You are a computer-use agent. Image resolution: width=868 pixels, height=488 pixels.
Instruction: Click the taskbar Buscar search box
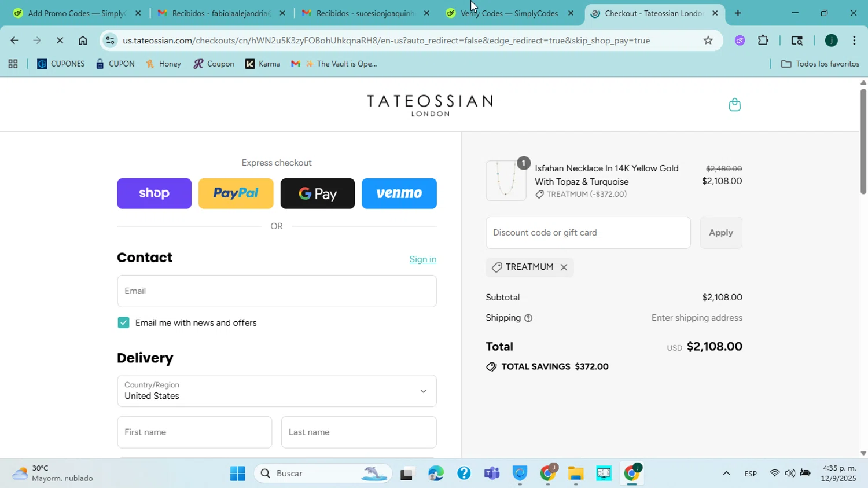coord(322,474)
